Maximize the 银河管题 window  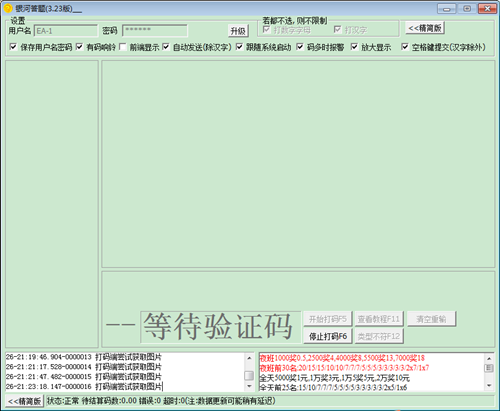[x=467, y=9]
